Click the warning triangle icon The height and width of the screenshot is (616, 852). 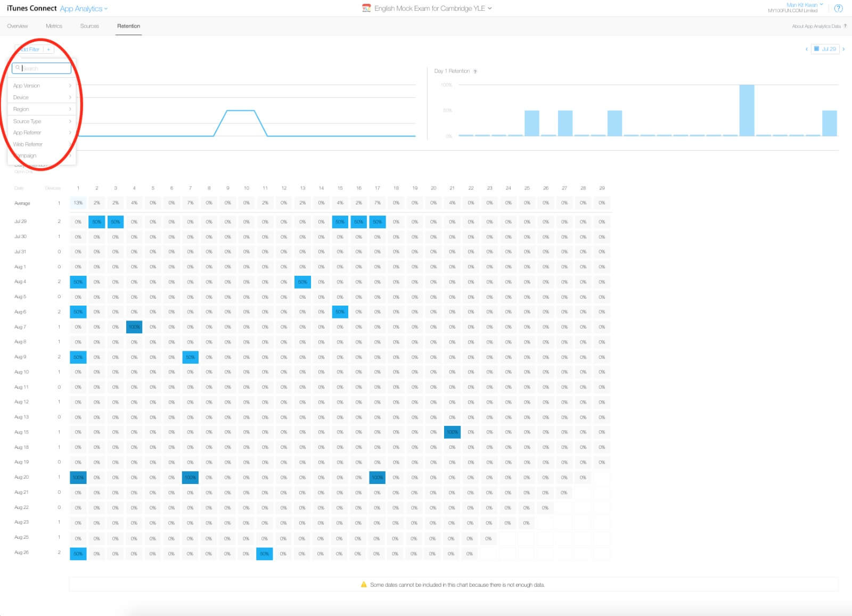pyautogui.click(x=364, y=585)
